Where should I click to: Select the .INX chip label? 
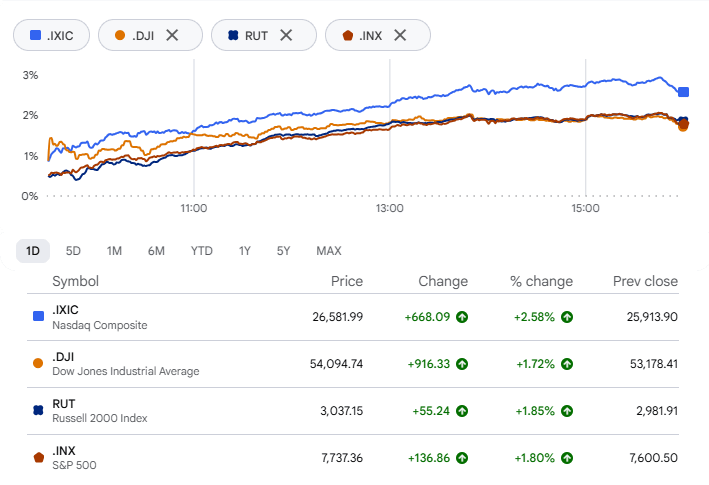370,36
